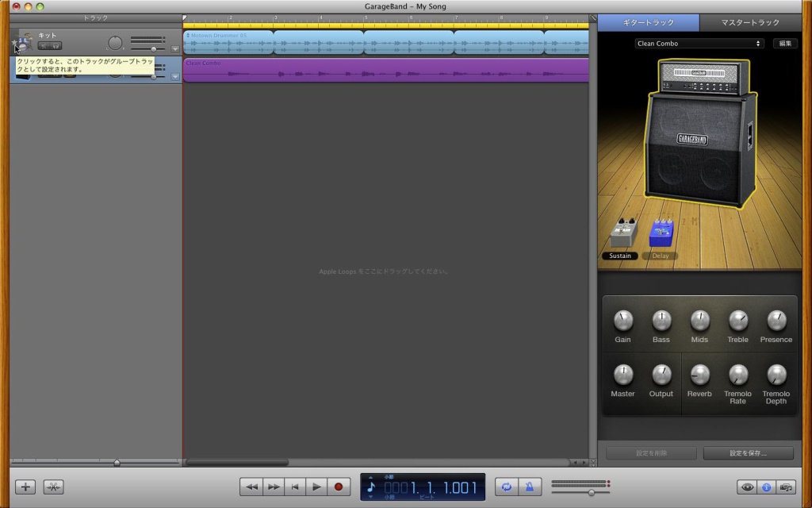Open the キット track automation arrow
This screenshot has width=812, height=508.
tap(175, 49)
